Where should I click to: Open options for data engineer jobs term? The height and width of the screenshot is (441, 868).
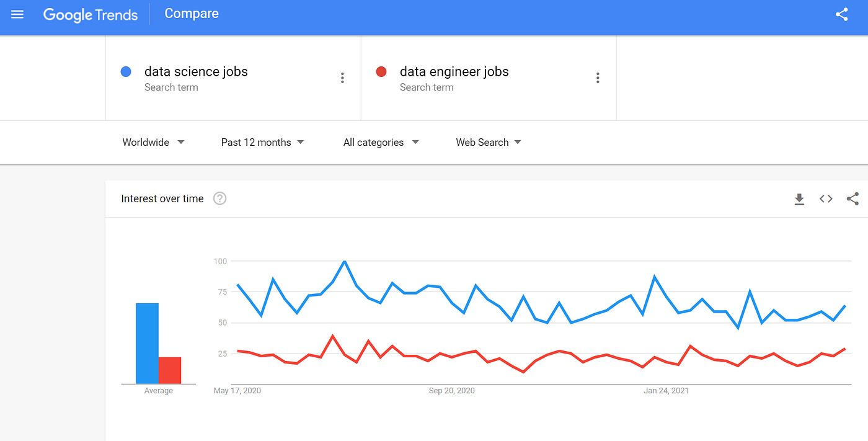coord(598,78)
